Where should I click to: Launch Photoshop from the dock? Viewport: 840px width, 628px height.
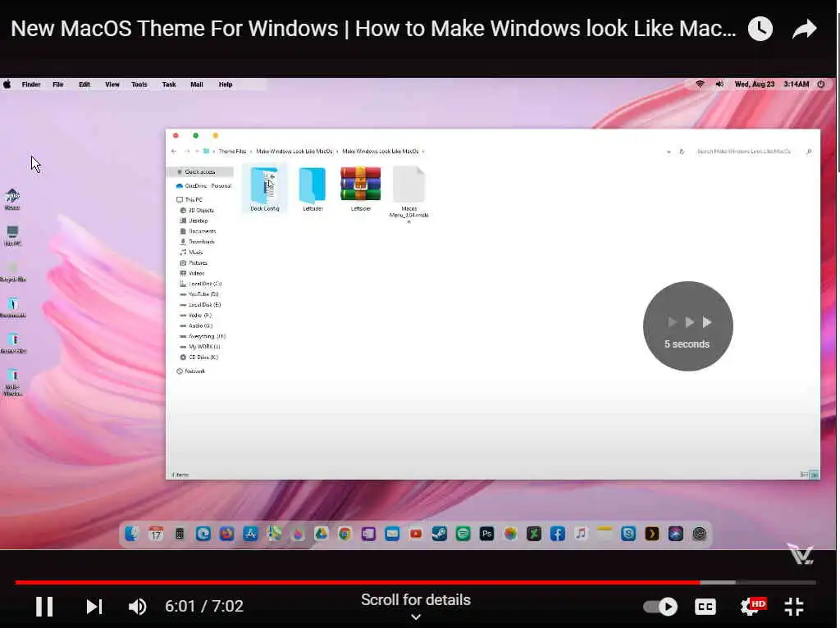486,534
